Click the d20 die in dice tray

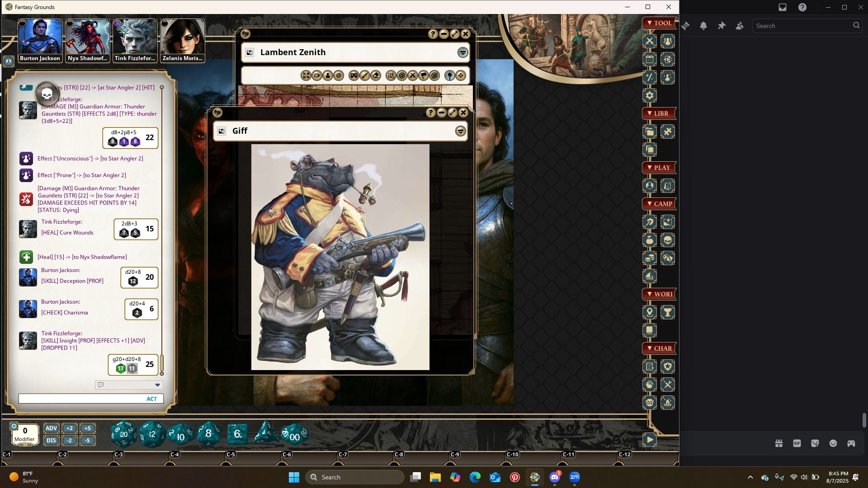[x=123, y=434]
